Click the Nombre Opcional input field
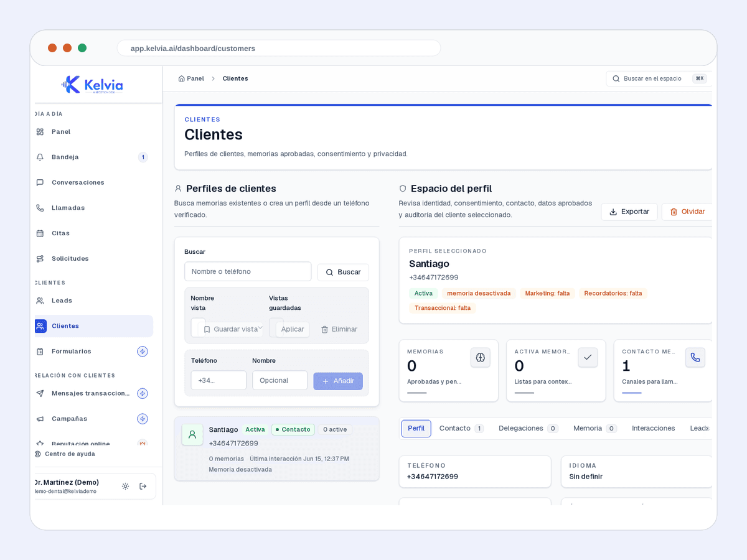The height and width of the screenshot is (560, 747). click(x=280, y=380)
